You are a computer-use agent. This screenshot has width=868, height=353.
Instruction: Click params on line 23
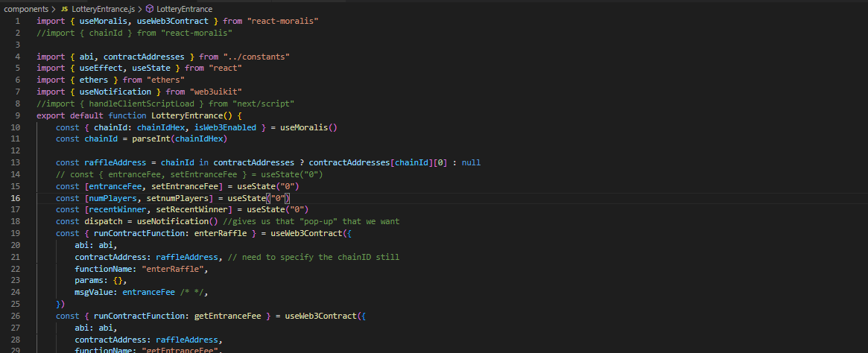click(x=89, y=281)
